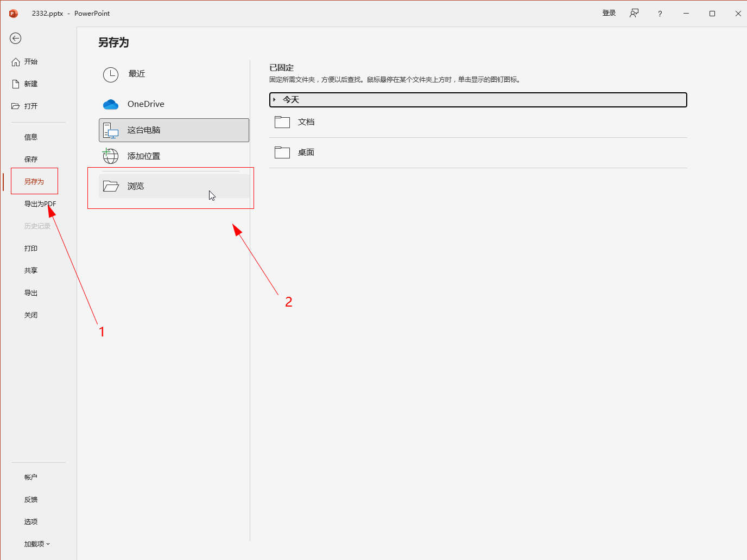Click the help question mark icon

tap(660, 14)
